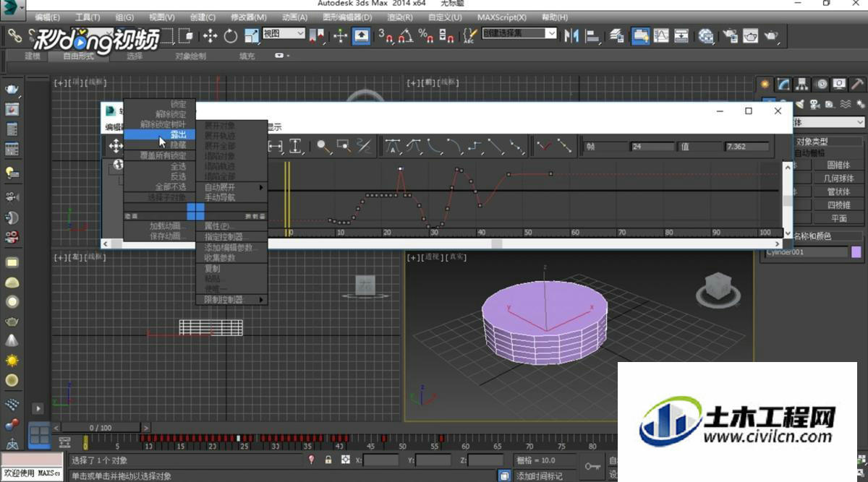Click the Edit Named Selection Sets icon
Viewport: 868px width, 482px height.
click(470, 35)
